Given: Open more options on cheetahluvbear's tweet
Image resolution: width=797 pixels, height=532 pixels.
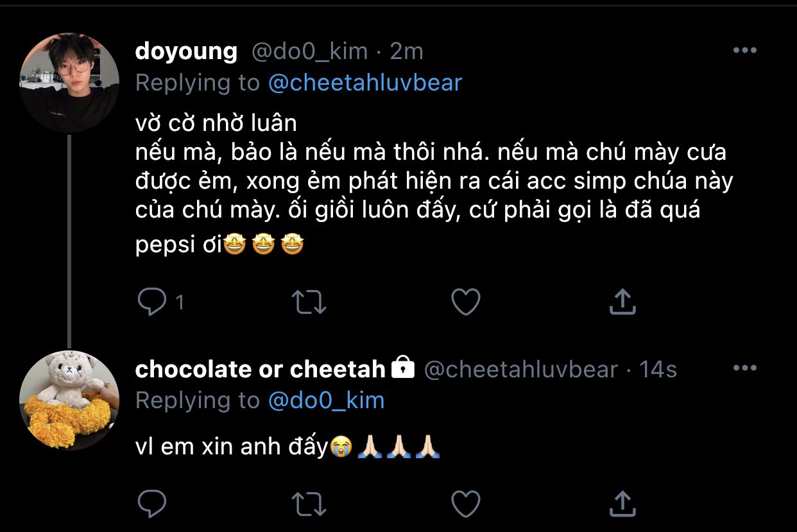Looking at the screenshot, I should tap(744, 368).
